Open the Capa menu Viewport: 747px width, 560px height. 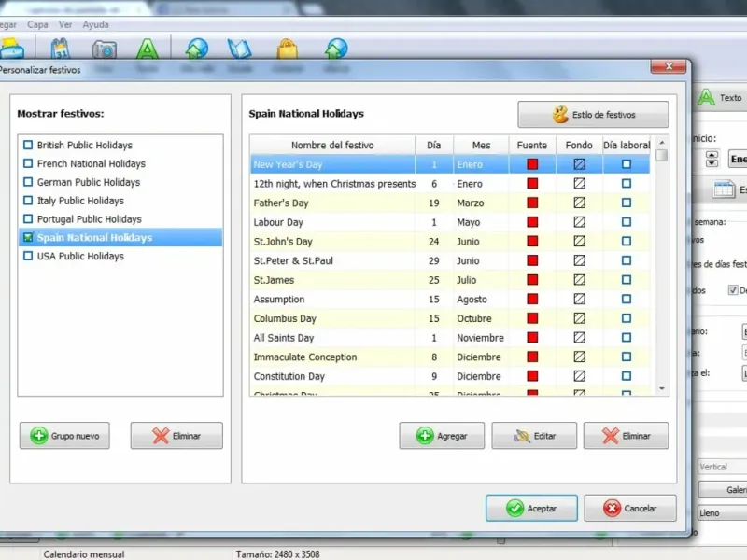click(37, 25)
